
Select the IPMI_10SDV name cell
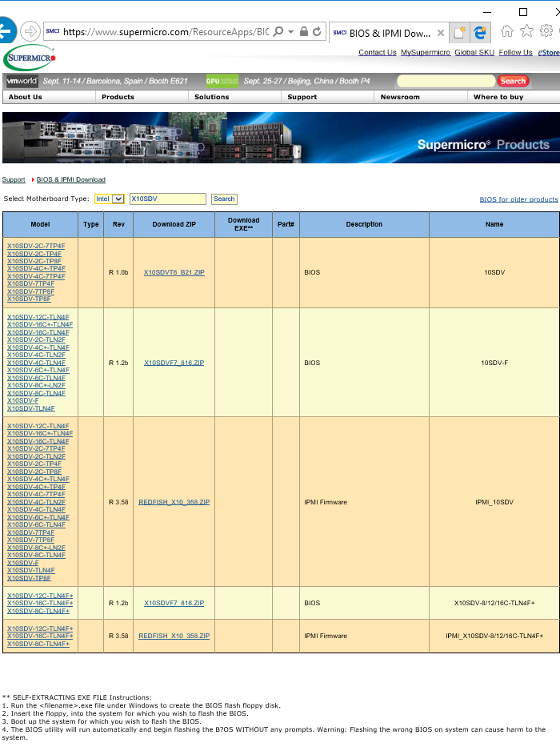click(494, 502)
